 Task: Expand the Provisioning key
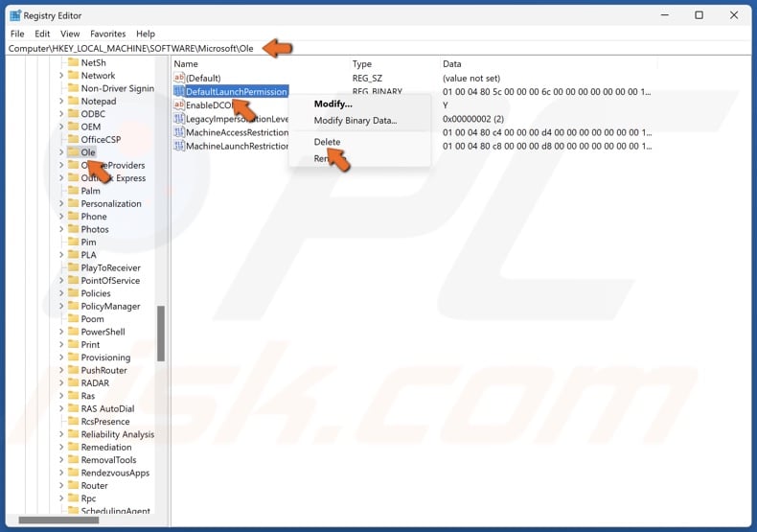coord(61,358)
